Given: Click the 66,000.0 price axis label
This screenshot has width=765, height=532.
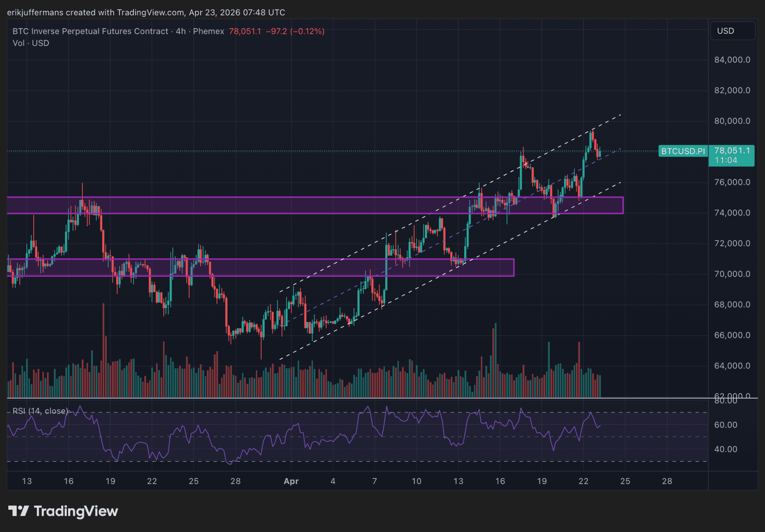Looking at the screenshot, I should [732, 335].
